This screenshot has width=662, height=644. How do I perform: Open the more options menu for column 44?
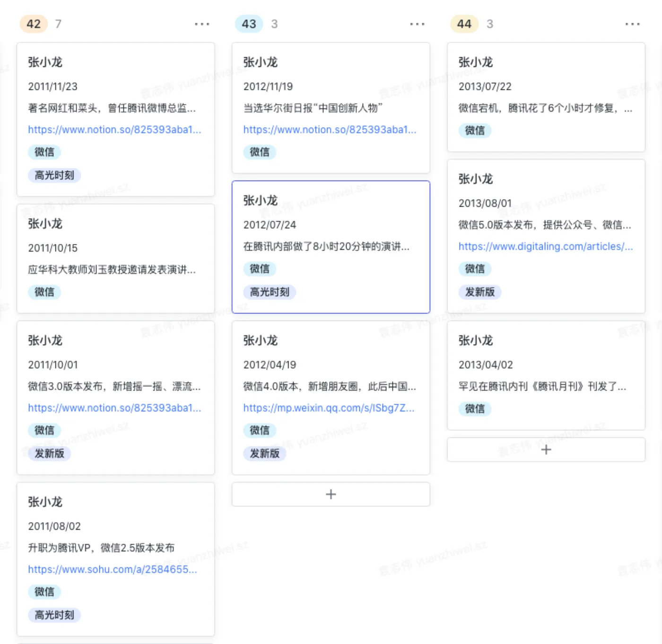click(x=632, y=24)
